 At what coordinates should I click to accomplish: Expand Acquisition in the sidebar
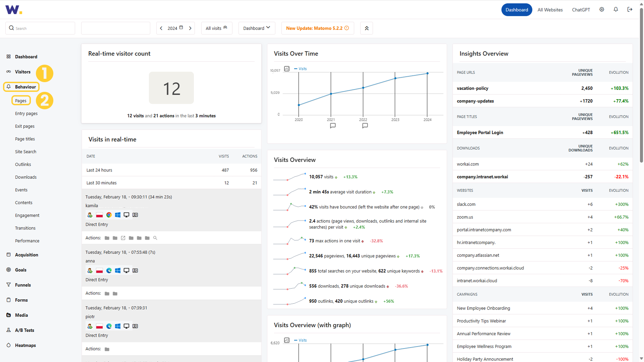(x=26, y=255)
